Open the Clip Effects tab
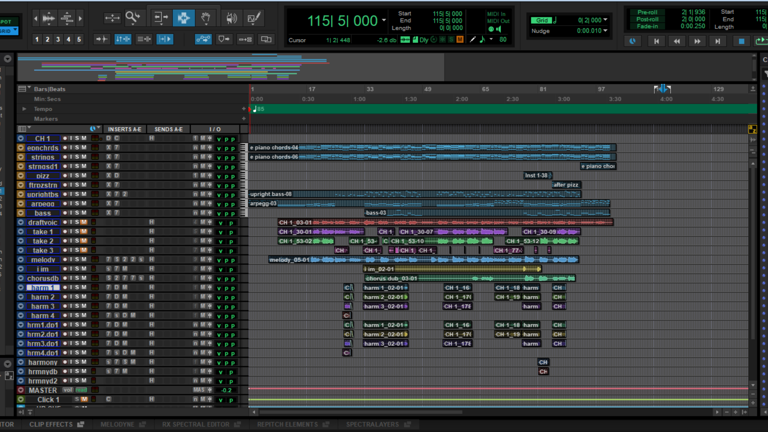Screen dimensions: 768x432 (x=50, y=424)
